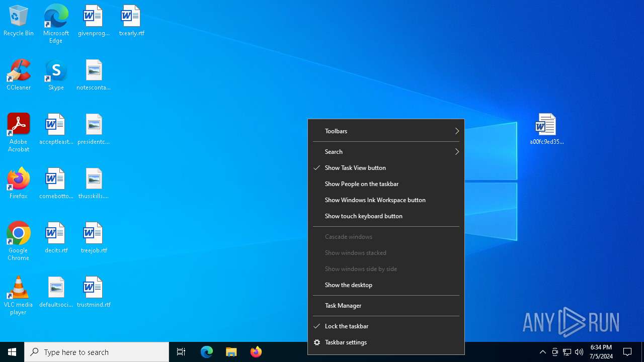Open the volume tray icon

(x=579, y=352)
